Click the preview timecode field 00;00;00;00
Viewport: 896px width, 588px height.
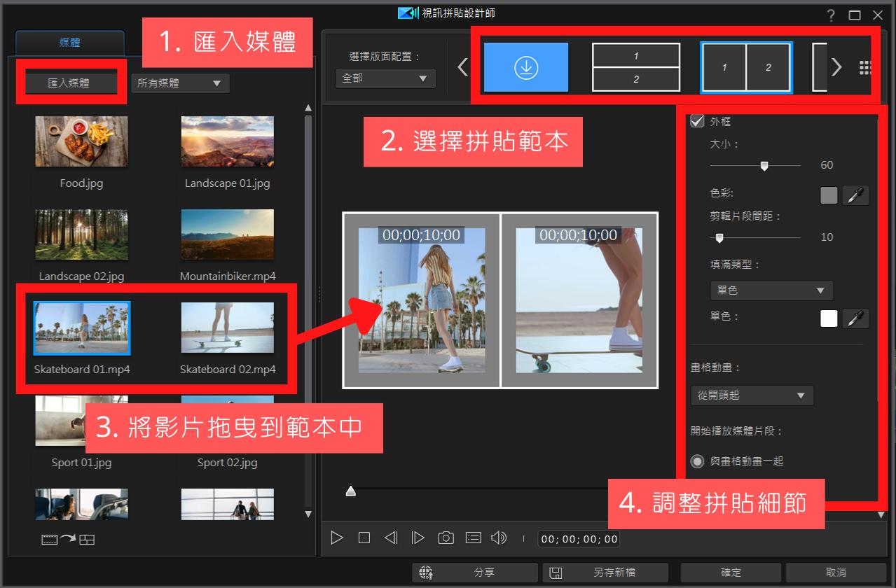pos(579,539)
